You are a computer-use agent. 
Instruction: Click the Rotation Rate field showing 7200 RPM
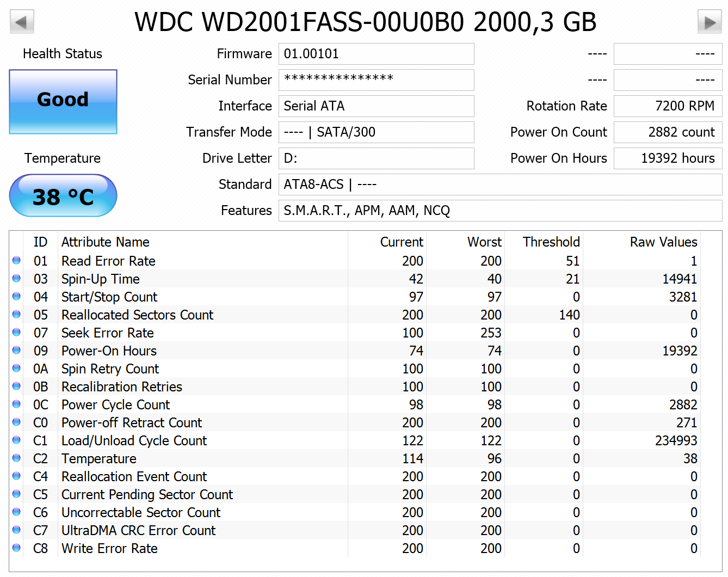pos(668,106)
